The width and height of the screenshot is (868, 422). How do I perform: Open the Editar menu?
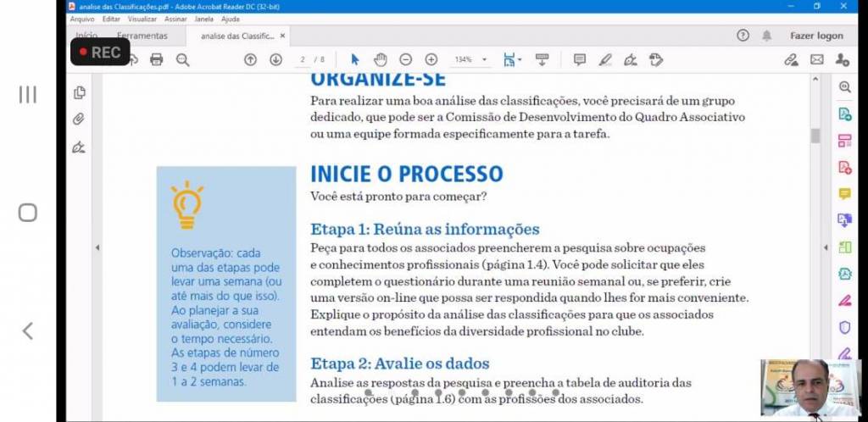click(111, 19)
